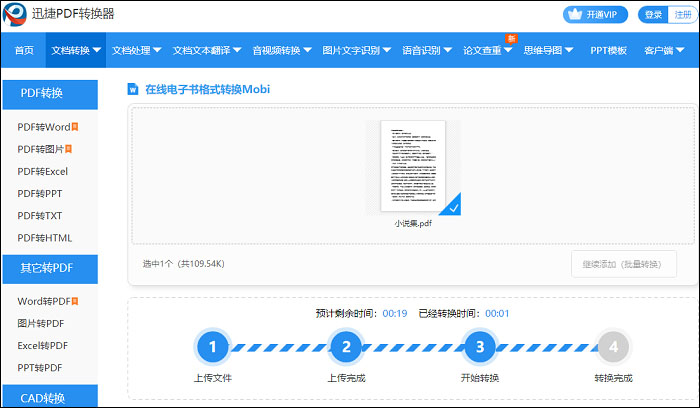This screenshot has width=700, height=408.
Task: Open the PPT转PDF link
Action: coord(40,368)
